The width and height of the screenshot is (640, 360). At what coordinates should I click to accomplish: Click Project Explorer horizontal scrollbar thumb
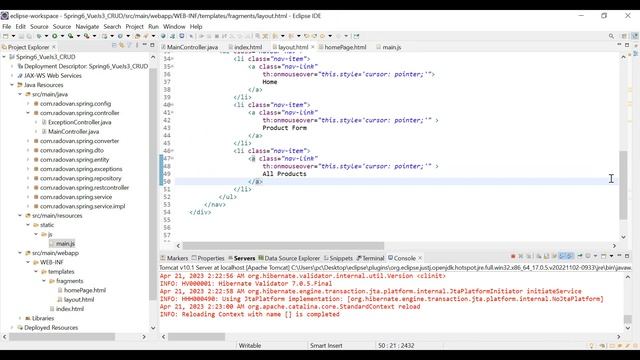[x=62, y=337]
